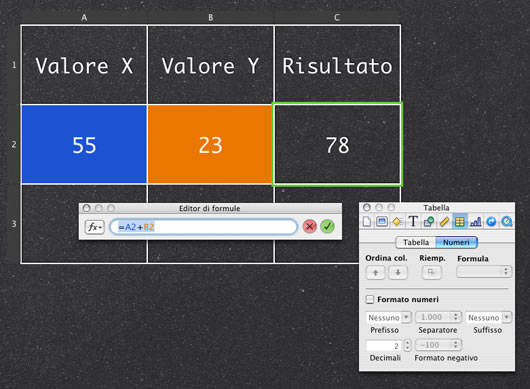Select column C header
530x389 pixels.
coord(337,17)
